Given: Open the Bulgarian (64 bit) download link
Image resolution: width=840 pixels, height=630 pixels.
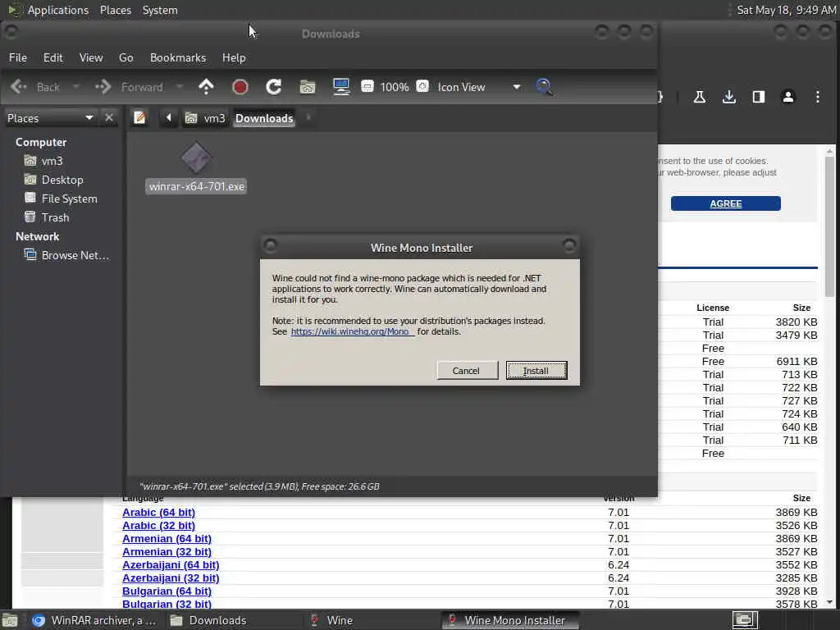Looking at the screenshot, I should pyautogui.click(x=167, y=591).
